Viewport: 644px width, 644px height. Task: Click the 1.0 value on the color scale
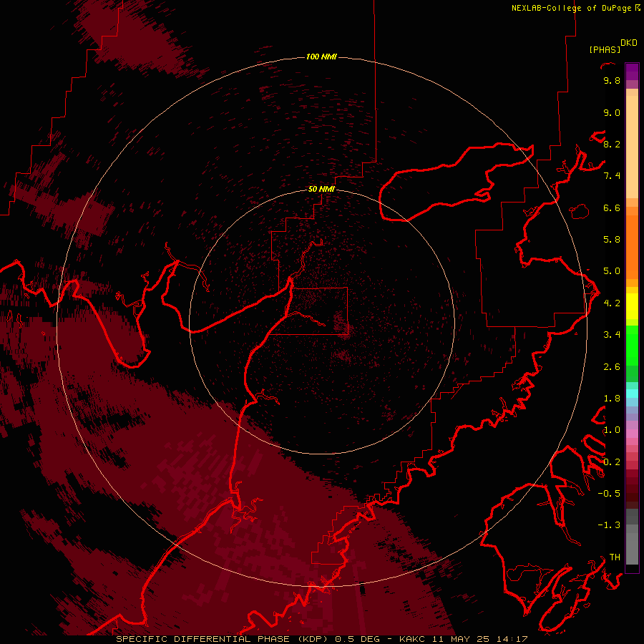[612, 430]
